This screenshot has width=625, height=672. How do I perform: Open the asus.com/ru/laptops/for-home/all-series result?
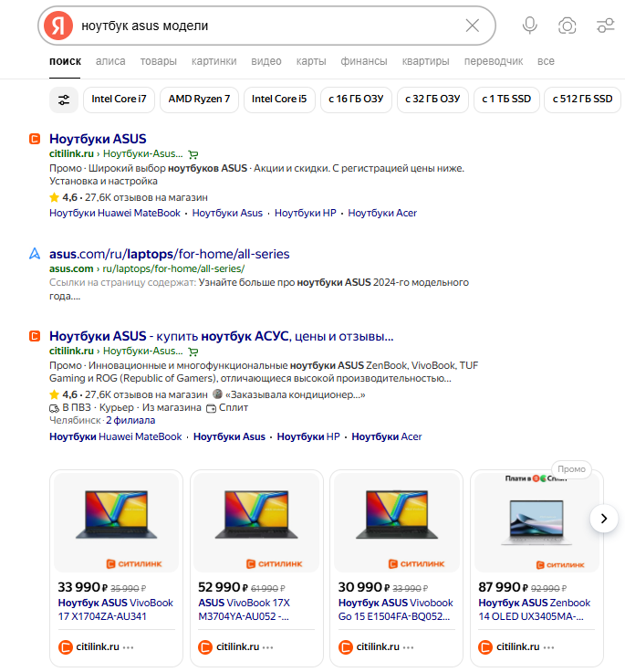169,254
